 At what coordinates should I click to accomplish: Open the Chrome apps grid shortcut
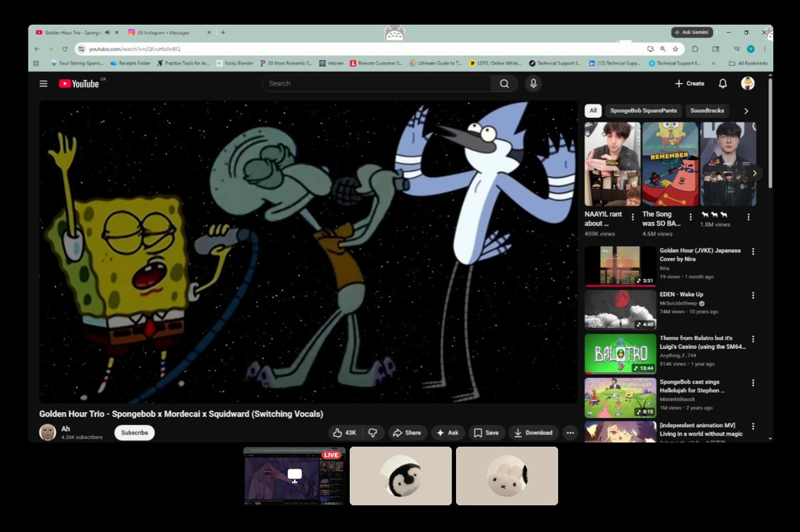coord(37,63)
